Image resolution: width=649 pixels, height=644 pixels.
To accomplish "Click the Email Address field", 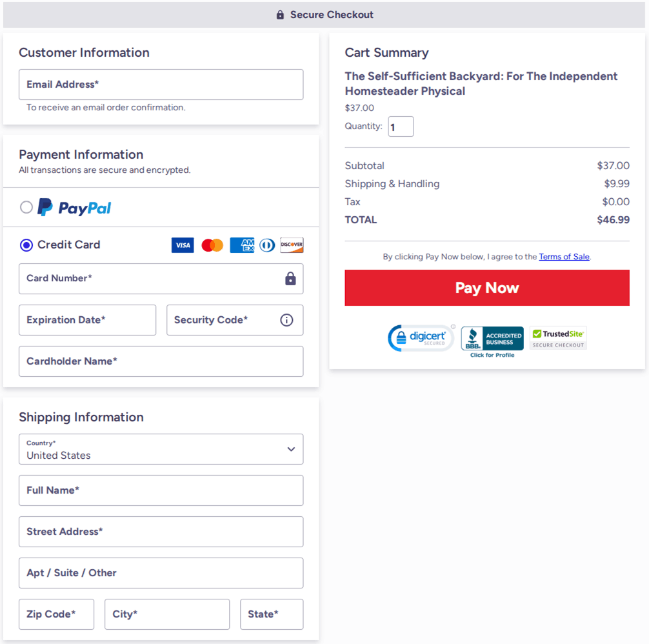I will point(161,85).
